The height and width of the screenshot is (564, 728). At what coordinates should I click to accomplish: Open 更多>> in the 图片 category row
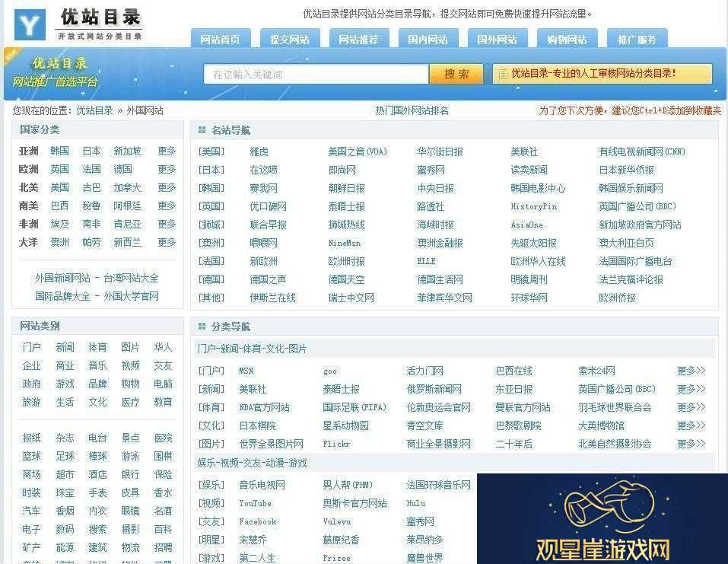point(691,444)
